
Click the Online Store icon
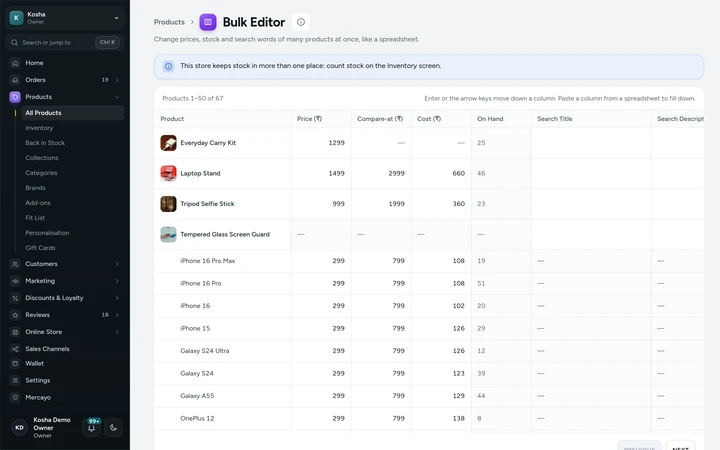[15, 332]
